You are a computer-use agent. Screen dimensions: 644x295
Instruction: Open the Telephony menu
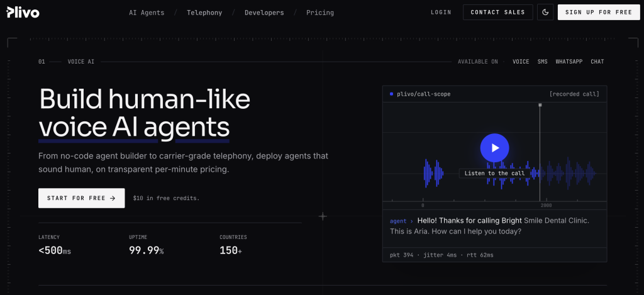pyautogui.click(x=204, y=13)
